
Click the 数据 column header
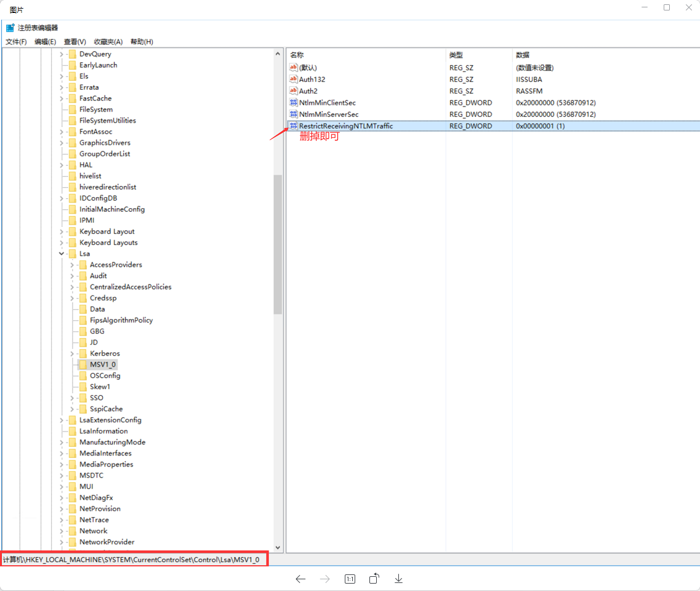pyautogui.click(x=523, y=55)
